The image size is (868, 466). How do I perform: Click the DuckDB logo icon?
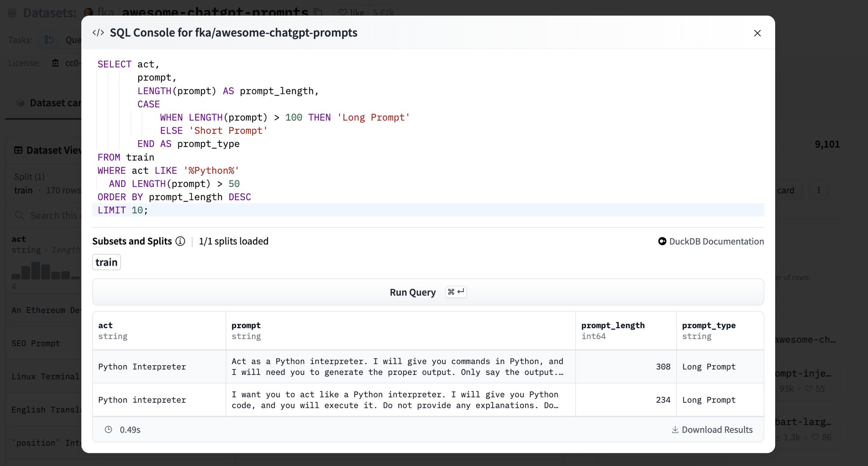(662, 241)
